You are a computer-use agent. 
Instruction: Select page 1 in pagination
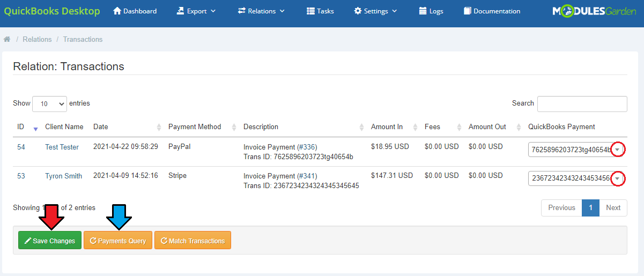click(590, 208)
